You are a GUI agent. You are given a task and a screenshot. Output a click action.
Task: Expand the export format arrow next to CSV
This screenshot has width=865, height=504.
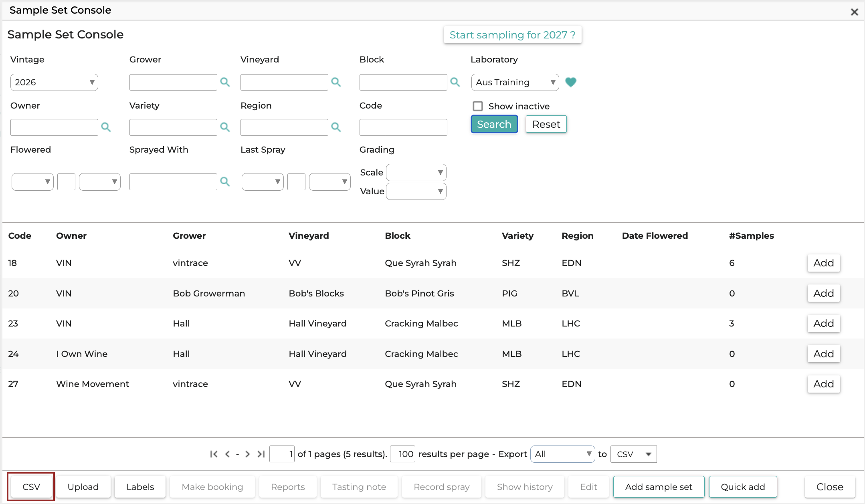pos(649,454)
